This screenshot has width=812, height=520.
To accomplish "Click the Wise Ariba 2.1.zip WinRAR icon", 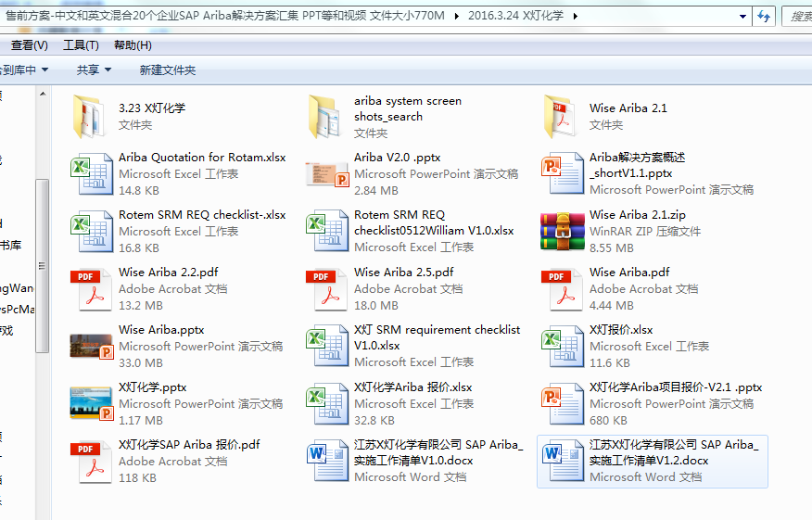I will (562, 231).
